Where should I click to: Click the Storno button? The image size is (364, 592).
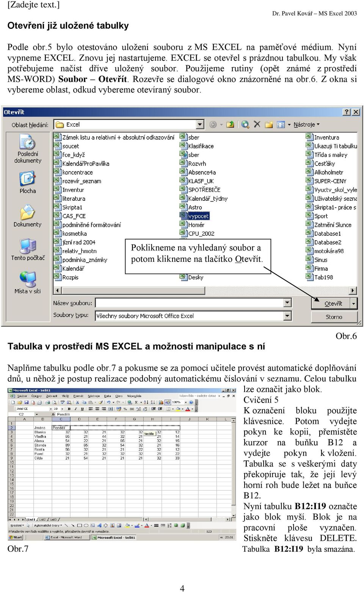[334, 317]
